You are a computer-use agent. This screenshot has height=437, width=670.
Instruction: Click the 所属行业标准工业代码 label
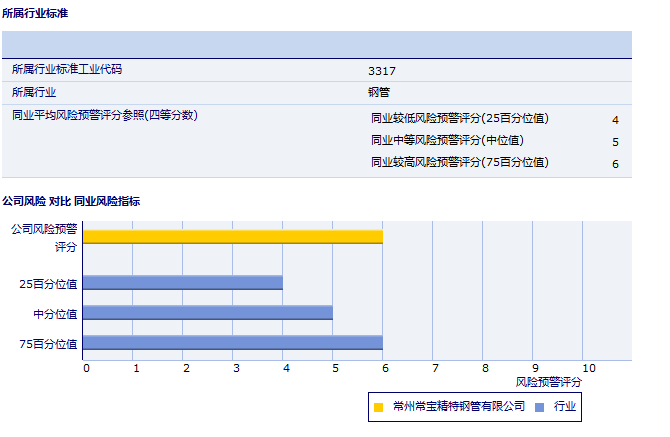[x=67, y=69]
